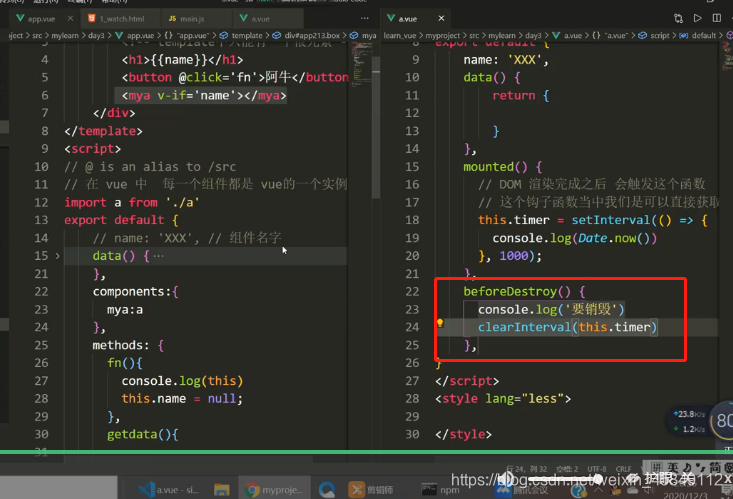Screen dimensions: 733x499
Task: Open the npm terminal taskbar window
Action: pyautogui.click(x=440, y=490)
